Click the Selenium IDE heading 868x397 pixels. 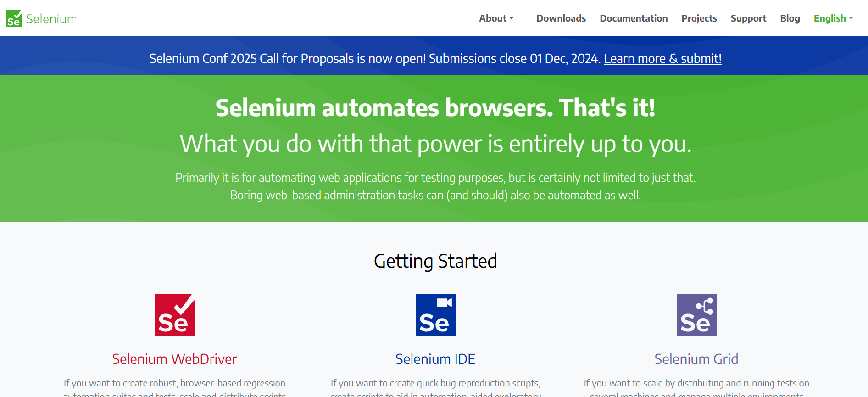pos(435,359)
